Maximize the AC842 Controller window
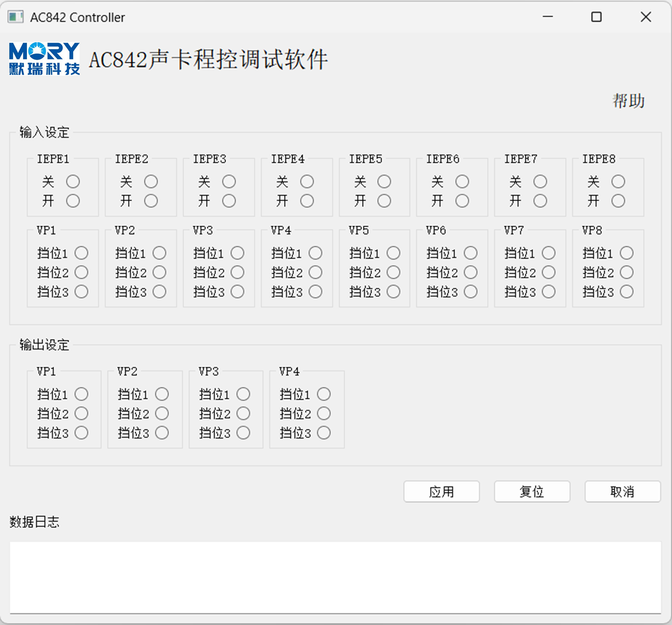Image resolution: width=672 pixels, height=625 pixels. point(596,17)
